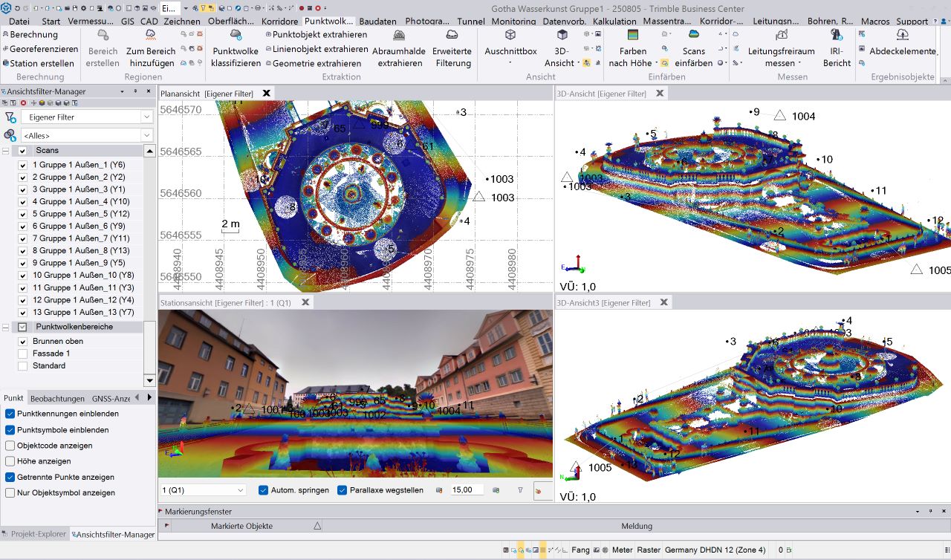
Task: Enable the Fassade 1 checkbox
Action: (x=22, y=354)
